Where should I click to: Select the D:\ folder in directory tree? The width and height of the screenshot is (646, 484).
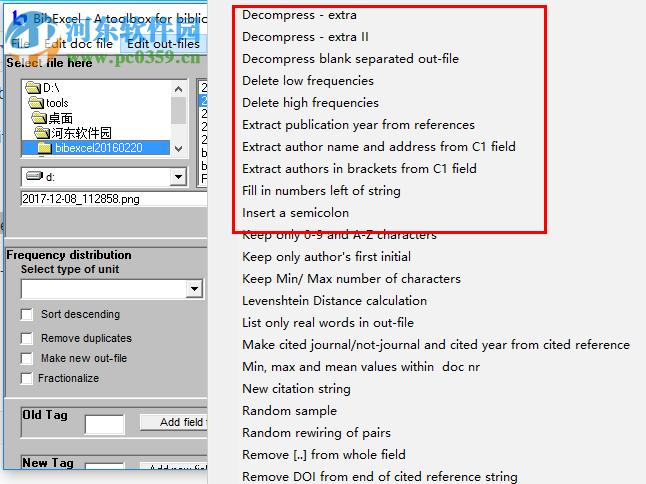point(51,88)
